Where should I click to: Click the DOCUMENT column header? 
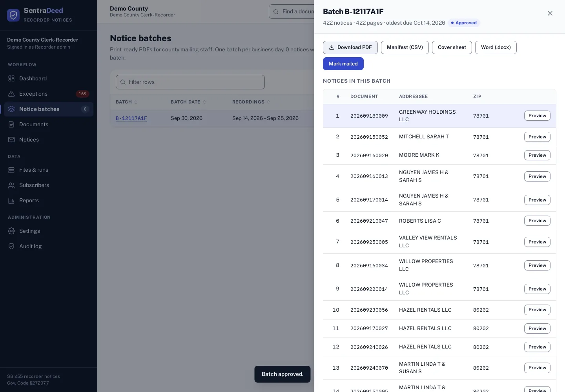pyautogui.click(x=364, y=96)
